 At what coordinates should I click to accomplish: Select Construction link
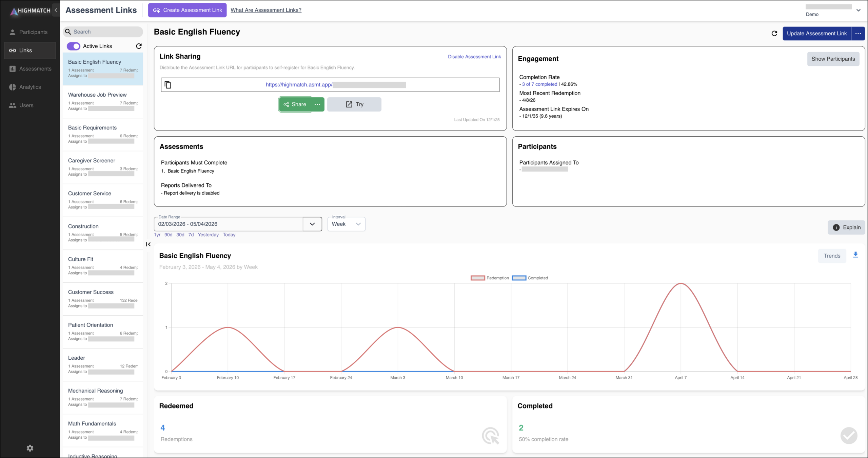[103, 233]
